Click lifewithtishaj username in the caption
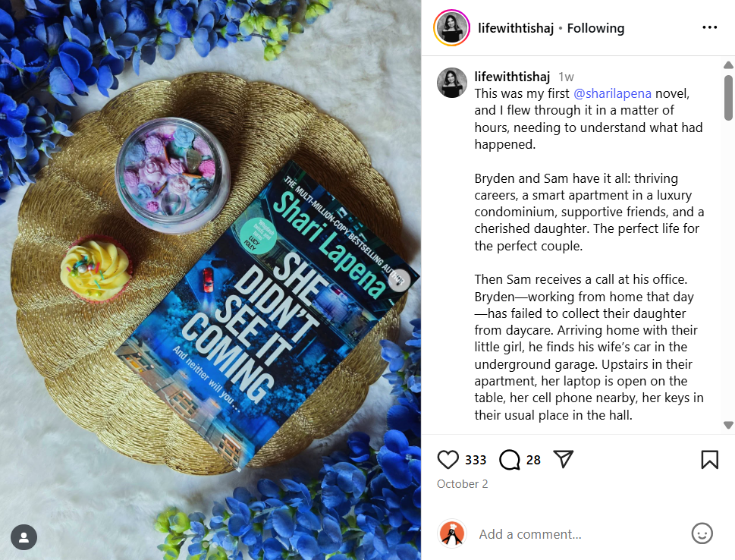 point(512,77)
